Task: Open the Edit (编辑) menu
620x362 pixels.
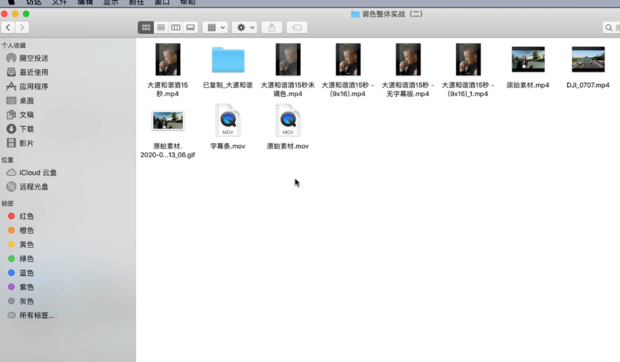Action: (x=85, y=2)
